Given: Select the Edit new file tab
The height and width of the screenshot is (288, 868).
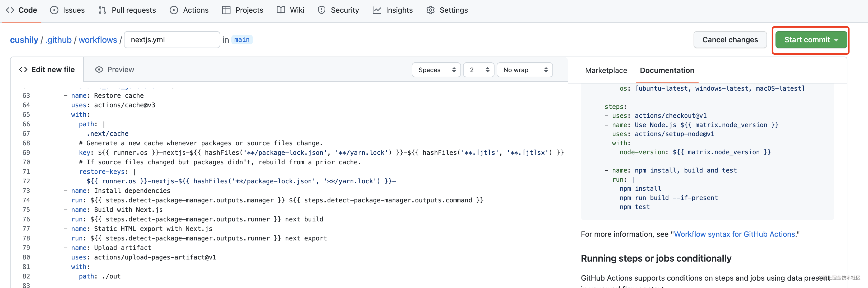Looking at the screenshot, I should 47,69.
